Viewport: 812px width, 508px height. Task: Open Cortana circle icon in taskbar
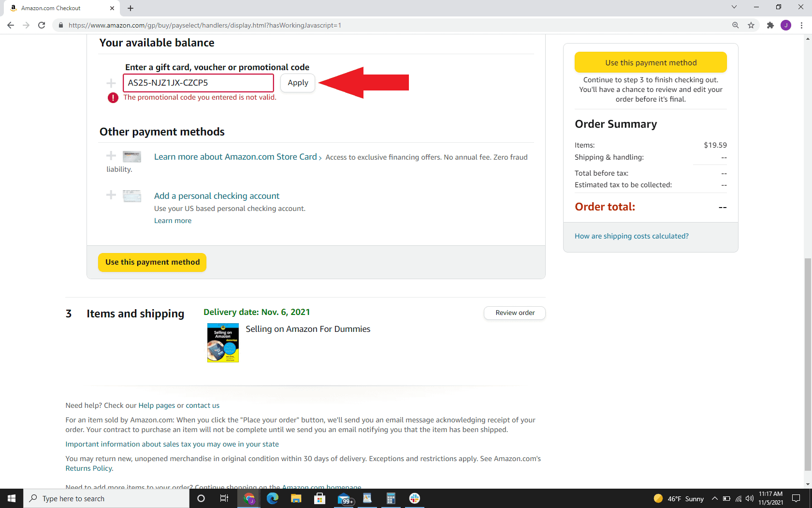pos(201,498)
